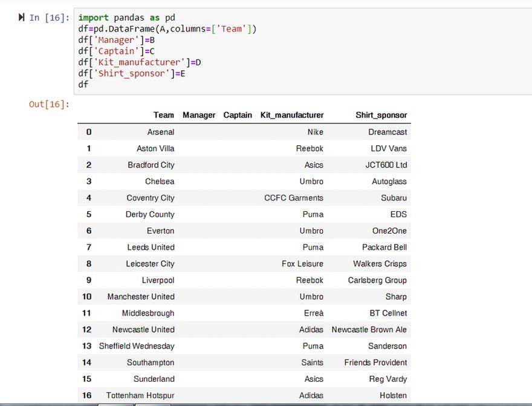Click the Sheffield Wednesday team cell
This screenshot has width=532, height=406.
point(137,346)
